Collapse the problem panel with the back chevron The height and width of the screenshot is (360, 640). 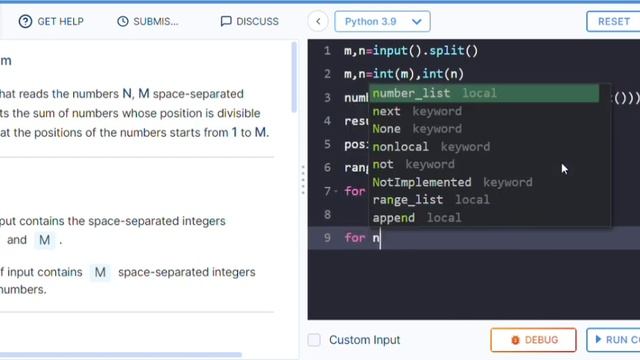coord(318,21)
